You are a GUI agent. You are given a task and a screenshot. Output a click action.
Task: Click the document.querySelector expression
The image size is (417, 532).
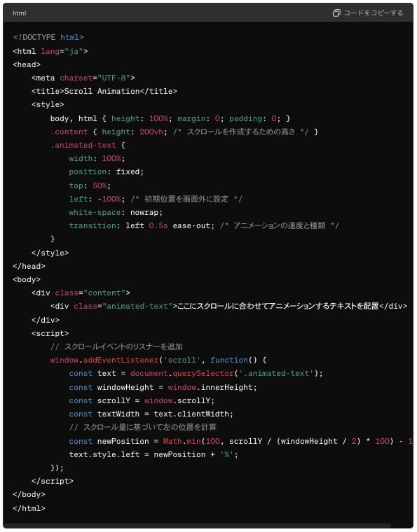coord(182,374)
